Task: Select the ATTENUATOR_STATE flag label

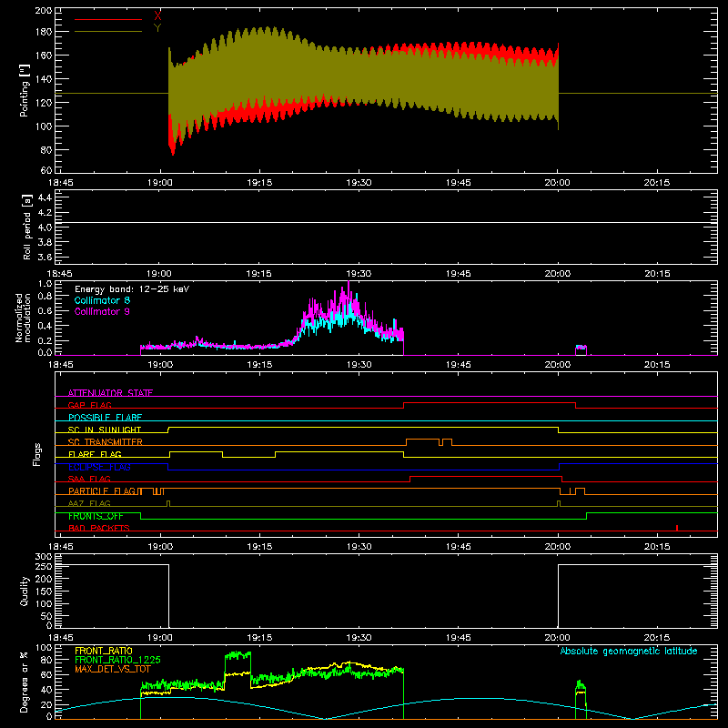Action: coord(110,393)
